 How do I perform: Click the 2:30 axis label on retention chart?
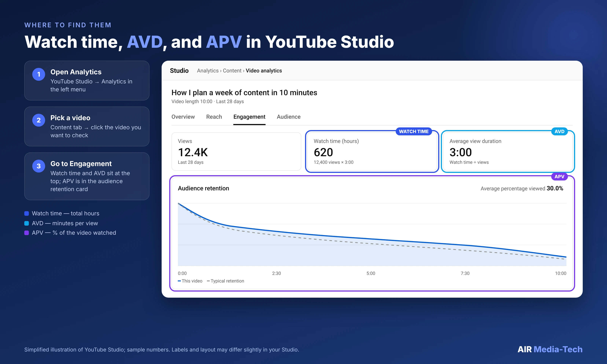click(277, 273)
